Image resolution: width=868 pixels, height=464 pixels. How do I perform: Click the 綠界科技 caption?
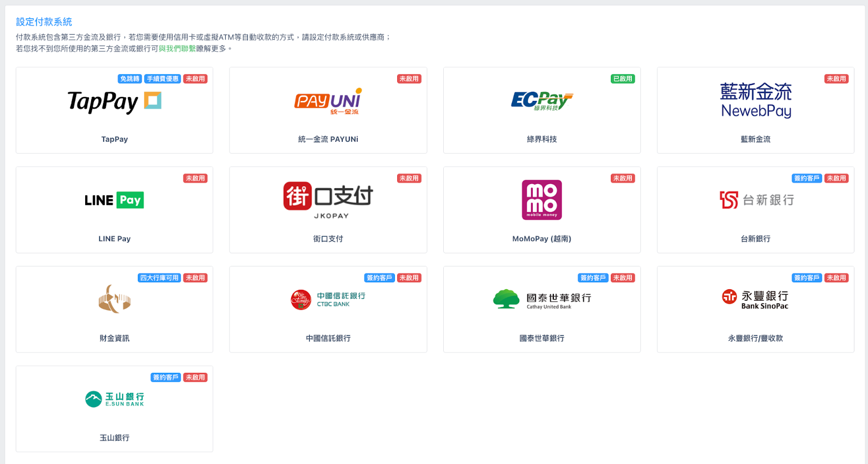point(542,139)
